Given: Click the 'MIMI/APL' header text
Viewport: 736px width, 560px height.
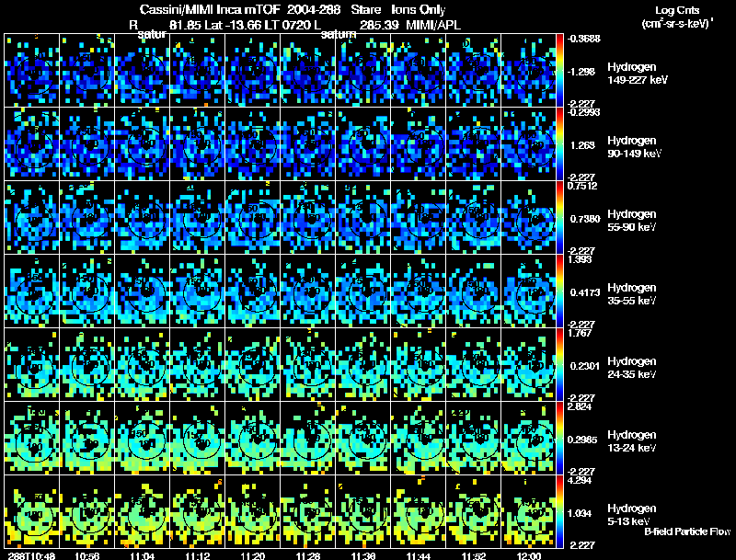Looking at the screenshot, I should (433, 25).
